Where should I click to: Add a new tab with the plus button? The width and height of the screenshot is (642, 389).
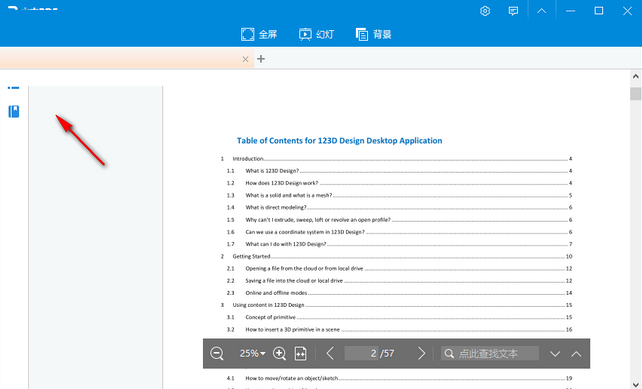(x=261, y=59)
